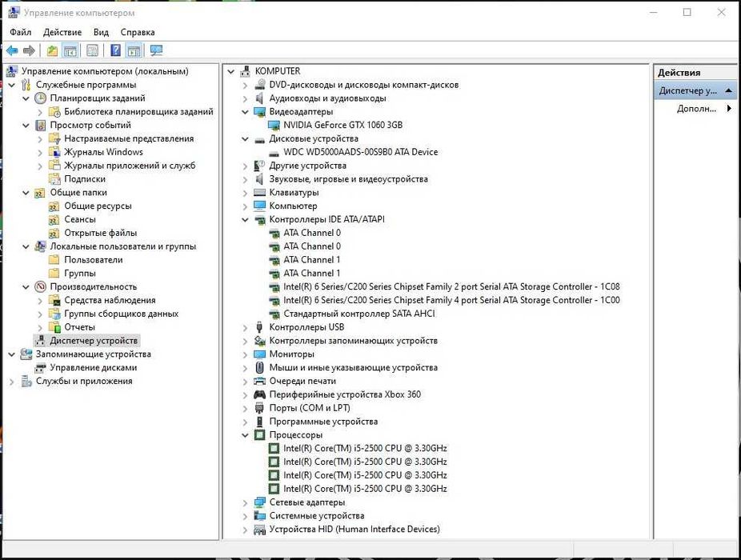Select Открытые файлы under Общие папки

click(101, 233)
